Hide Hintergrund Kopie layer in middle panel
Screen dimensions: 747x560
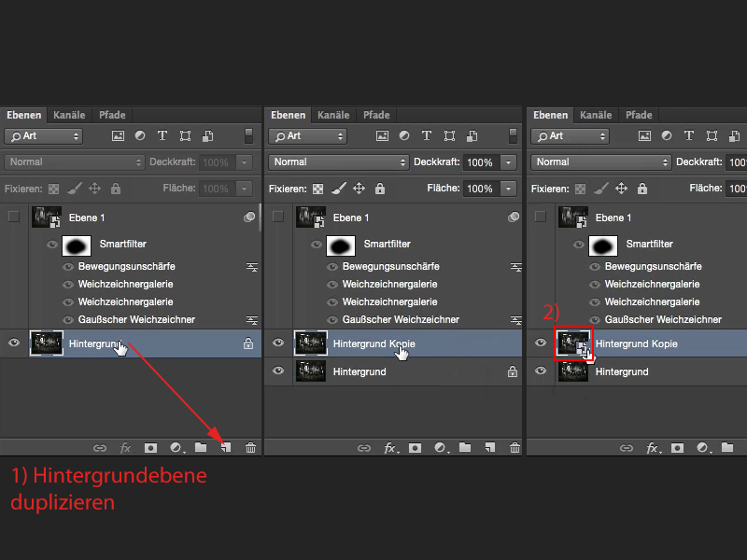(278, 343)
